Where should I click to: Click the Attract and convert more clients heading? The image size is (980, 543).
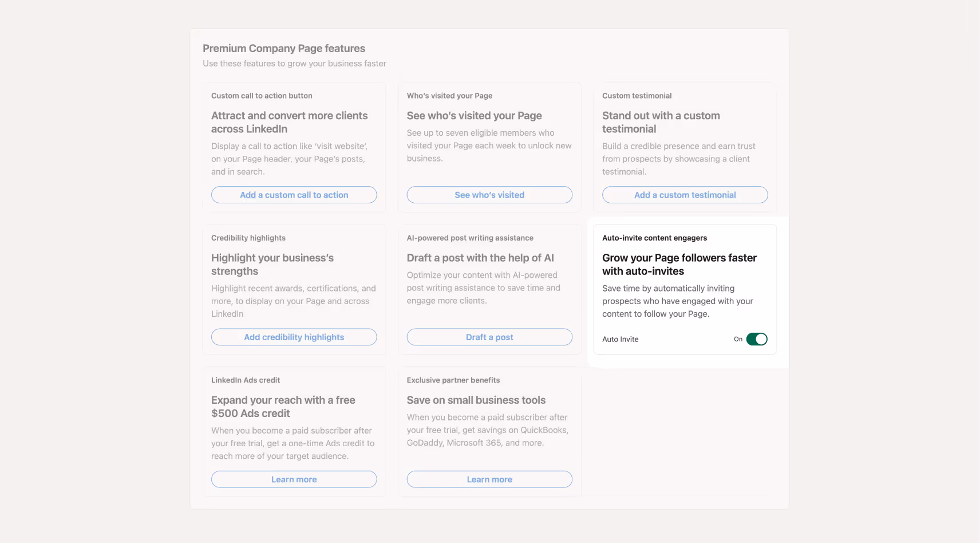[289, 123]
